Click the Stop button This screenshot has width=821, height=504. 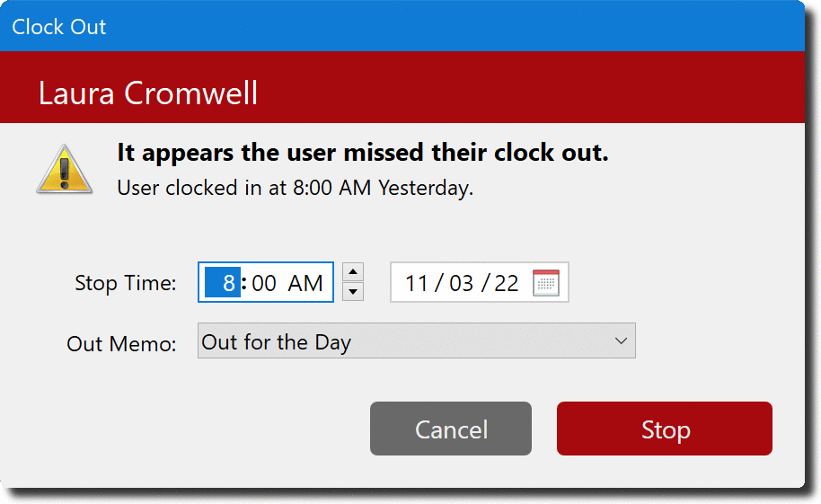(x=665, y=429)
